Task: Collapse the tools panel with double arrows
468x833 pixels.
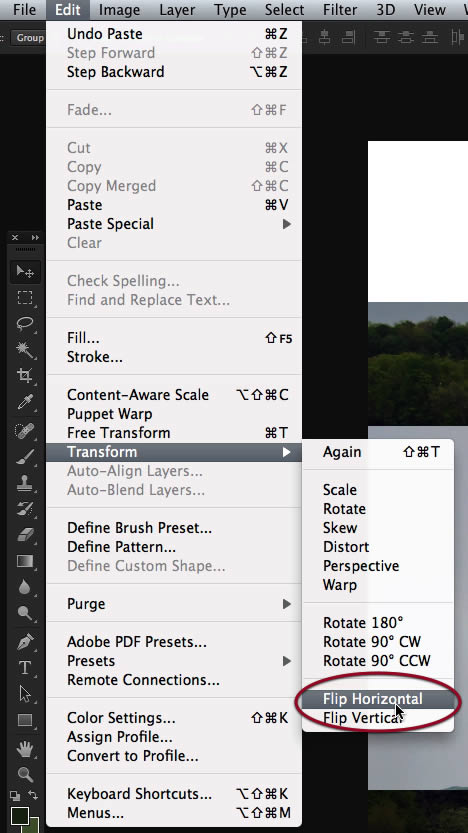Action: coord(35,237)
